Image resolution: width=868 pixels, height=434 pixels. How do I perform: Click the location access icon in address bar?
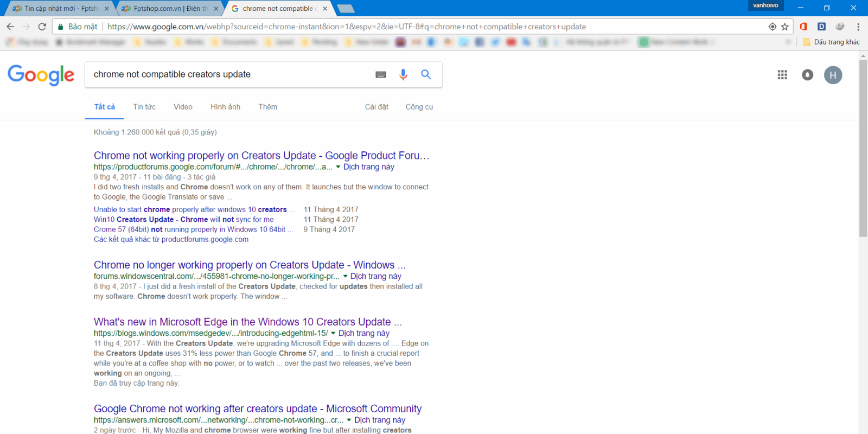coord(773,27)
